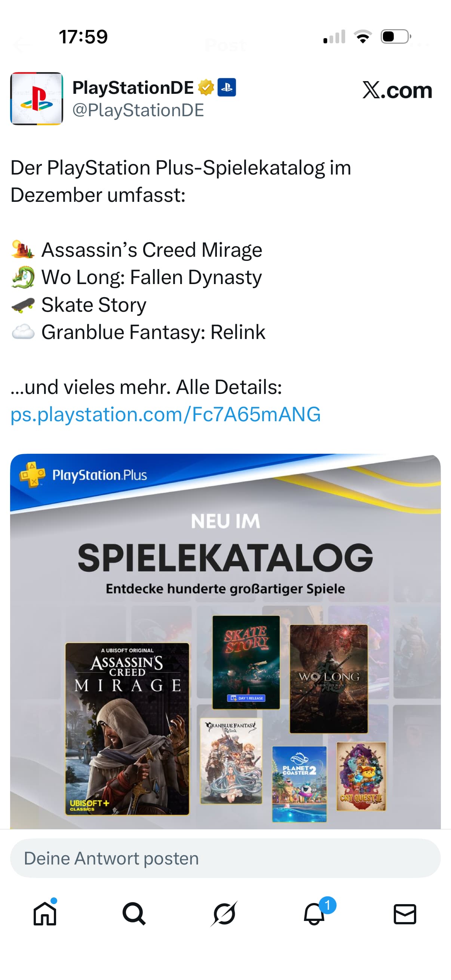Open the Grok slash icon
This screenshot has height=980, width=451.
point(224,913)
